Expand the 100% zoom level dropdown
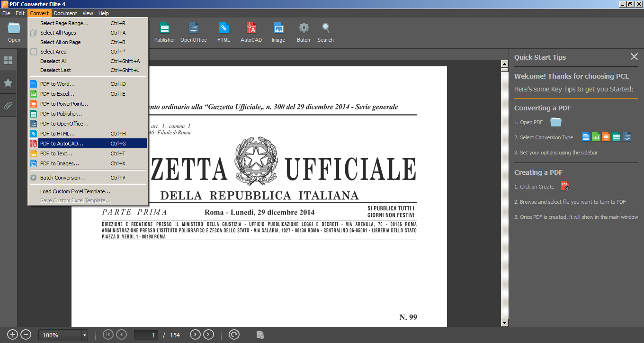Viewport: 644px width, 343px height. point(85,335)
